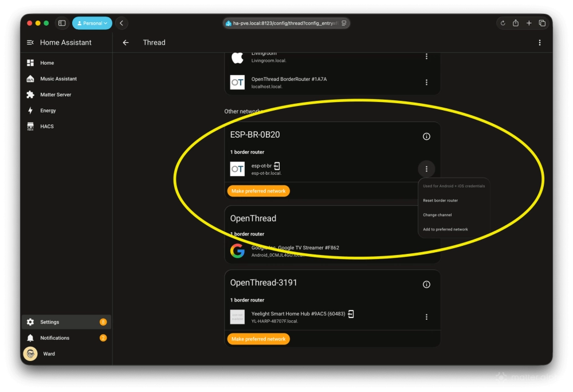Click the esp-ot-br credentials icon
The width and height of the screenshot is (573, 392).
(277, 166)
